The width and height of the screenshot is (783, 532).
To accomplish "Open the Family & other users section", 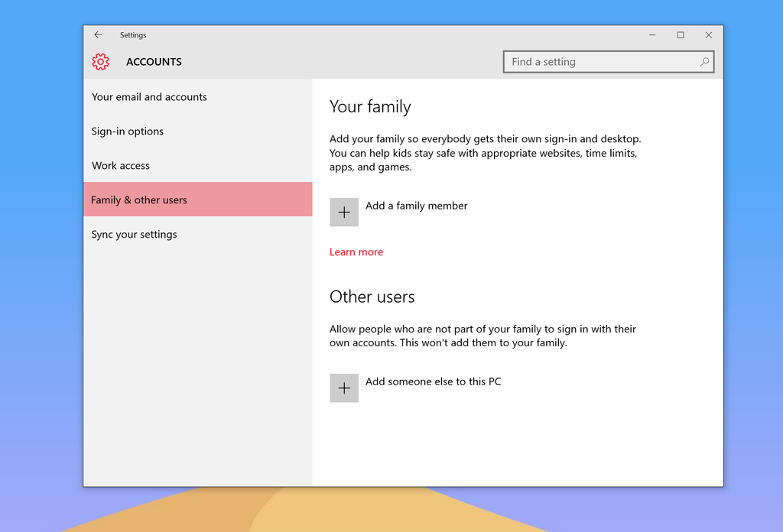I will (139, 199).
